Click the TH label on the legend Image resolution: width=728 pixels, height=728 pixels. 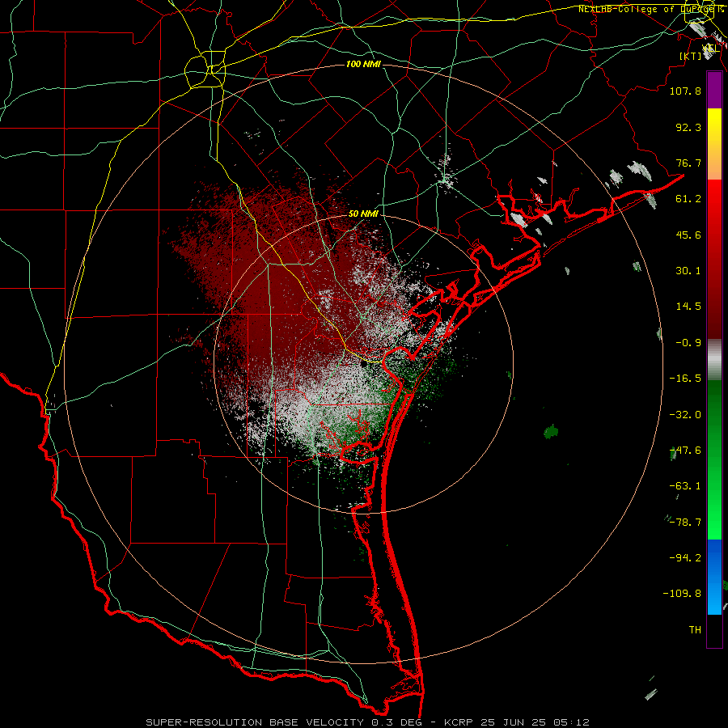(x=695, y=630)
